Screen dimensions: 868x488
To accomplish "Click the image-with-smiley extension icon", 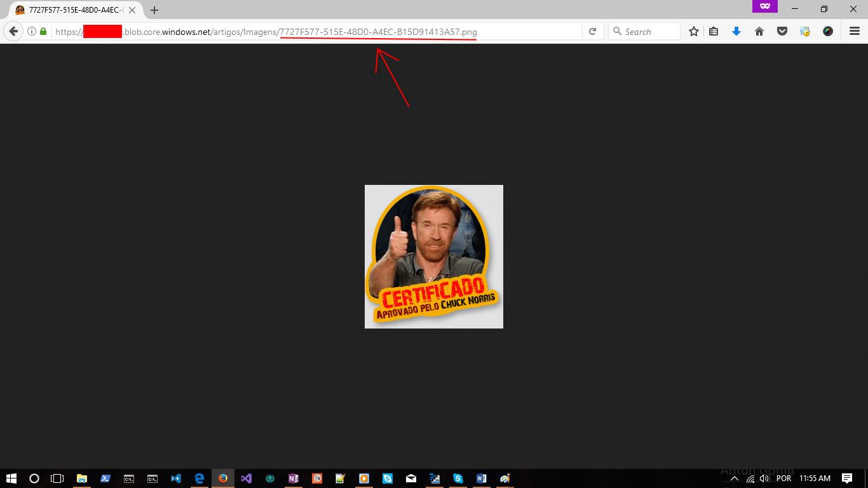I will tap(805, 31).
